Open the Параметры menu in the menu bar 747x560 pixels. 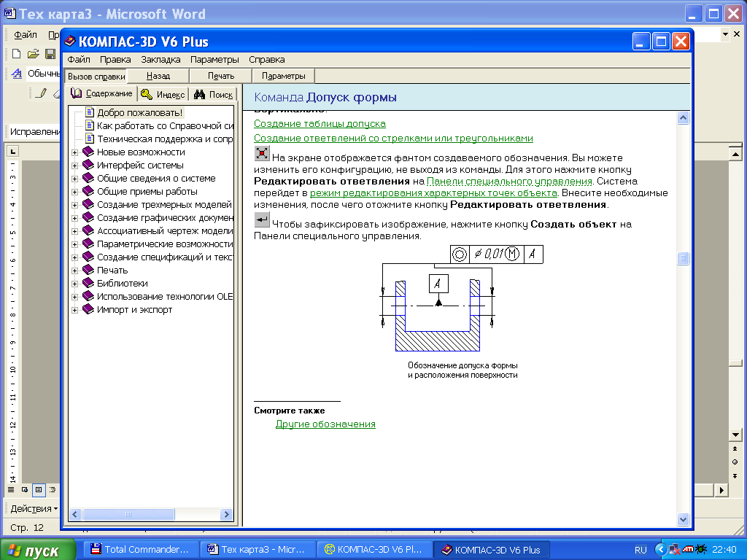tap(214, 60)
